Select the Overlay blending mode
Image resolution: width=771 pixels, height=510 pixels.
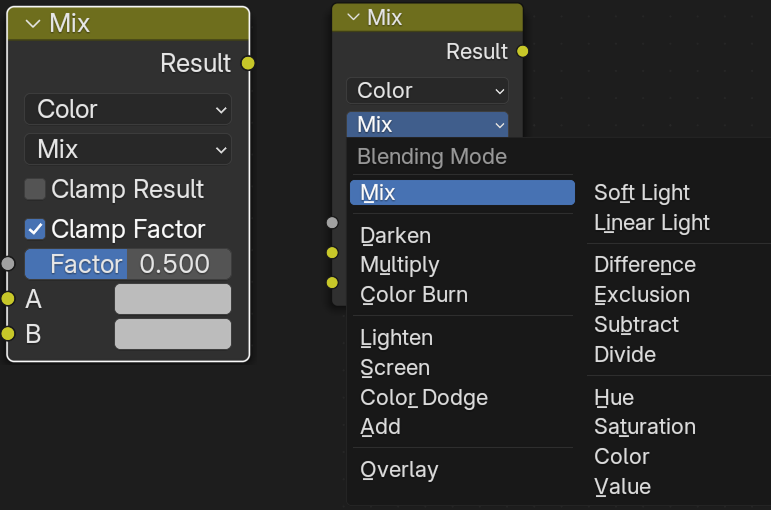tap(399, 469)
